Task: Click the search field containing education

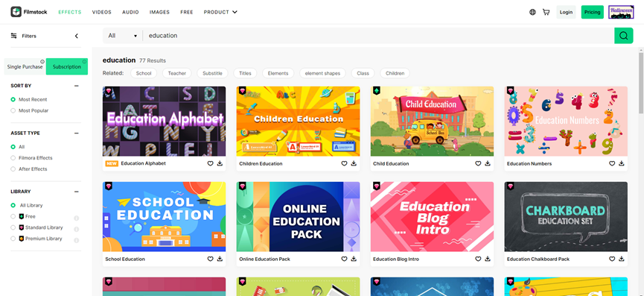Action: 378,36
